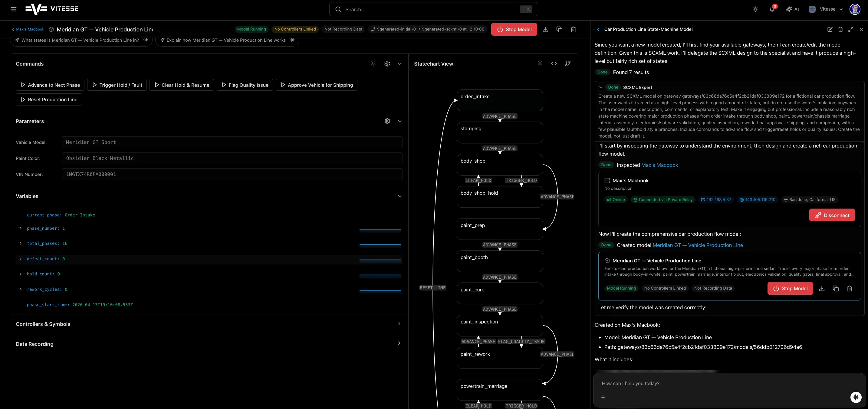Run Approve Vehicle for Shipping command
The image size is (868, 409).
tap(316, 85)
